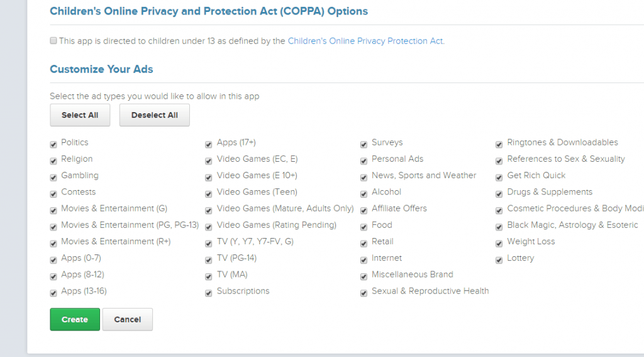The height and width of the screenshot is (357, 644).
Task: Click the Select All button
Action: (80, 115)
